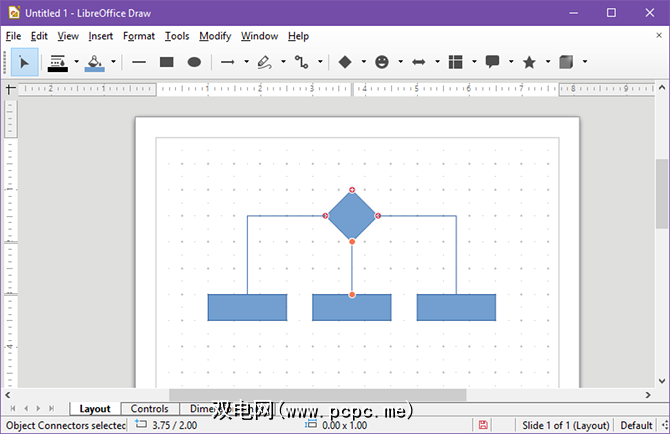Screen dimensions: 670x434
Task: Click the document modified save indicator
Action: [483, 426]
